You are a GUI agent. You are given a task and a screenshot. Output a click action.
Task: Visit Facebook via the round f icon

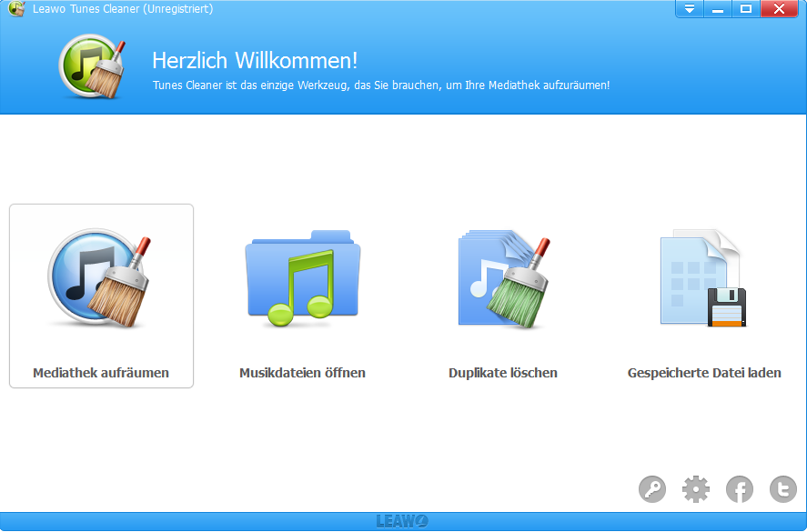coord(740,488)
